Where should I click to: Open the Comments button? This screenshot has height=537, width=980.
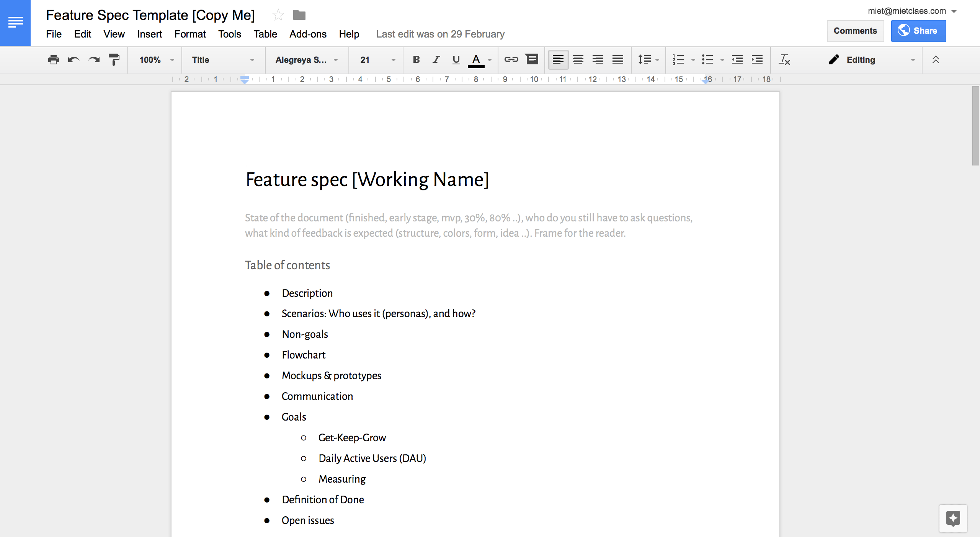tap(855, 31)
